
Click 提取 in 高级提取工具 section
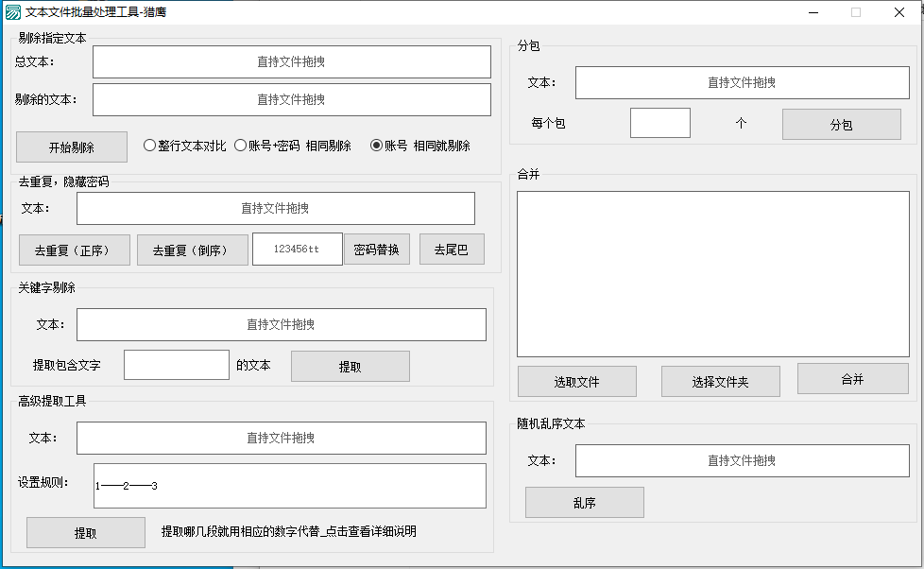click(84, 532)
